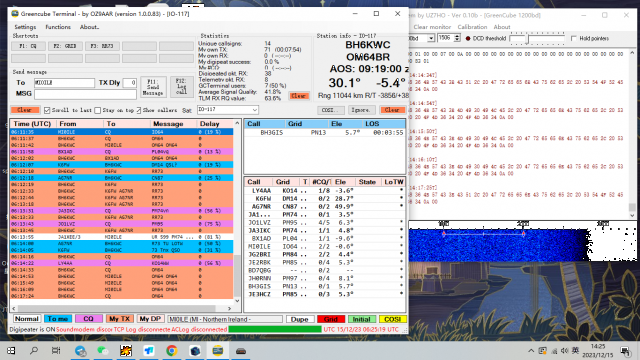Open the volume control in system tray
Screen dimensions: 640x360
[x=564, y=351]
